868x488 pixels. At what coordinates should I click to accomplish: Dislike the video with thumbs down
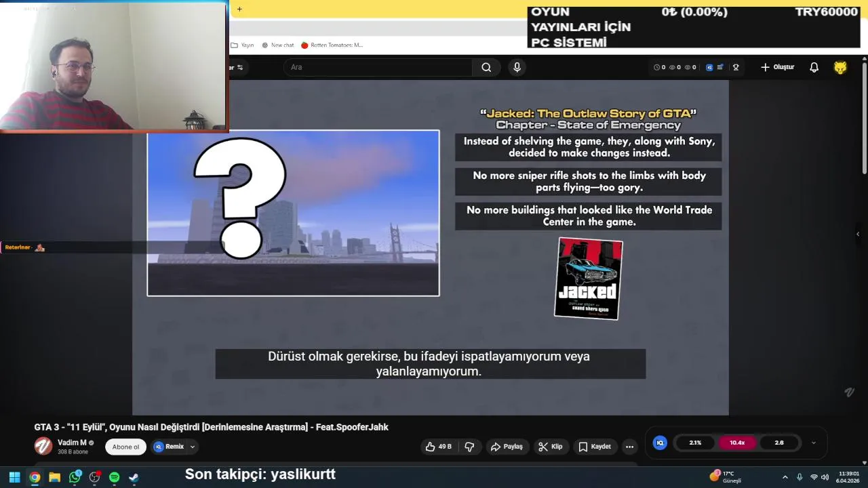click(469, 447)
